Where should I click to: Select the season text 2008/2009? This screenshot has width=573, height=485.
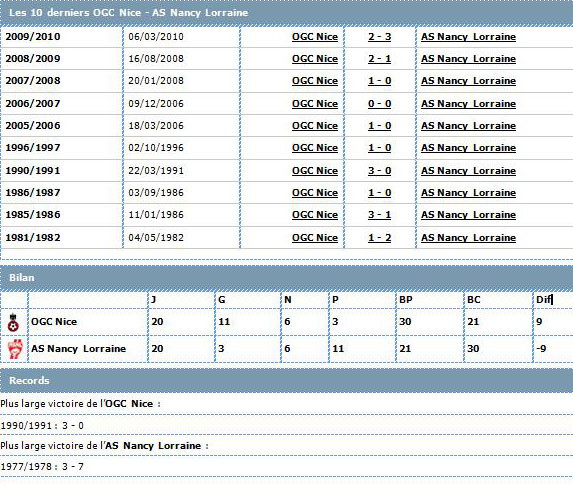[33, 58]
